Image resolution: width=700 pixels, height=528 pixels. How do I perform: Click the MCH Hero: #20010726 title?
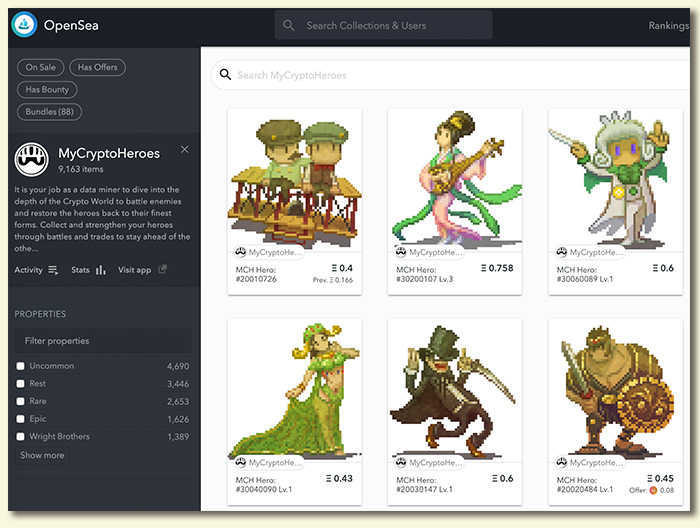pyautogui.click(x=256, y=274)
